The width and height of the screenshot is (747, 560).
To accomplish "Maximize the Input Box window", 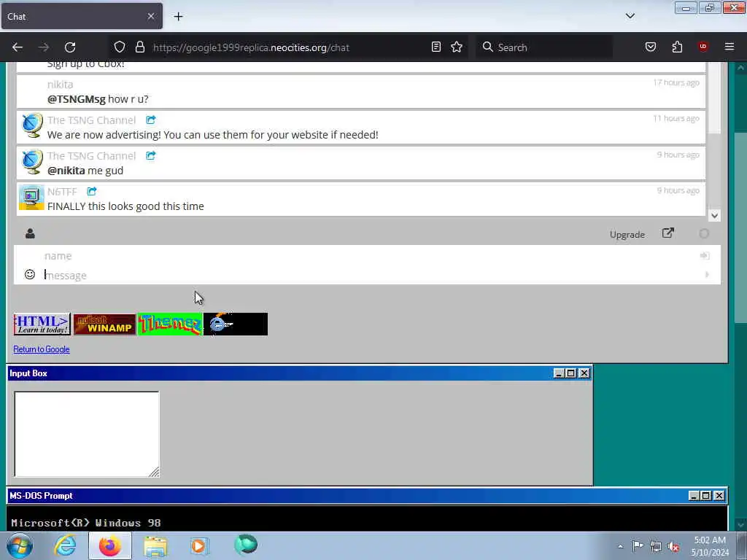I will tap(570, 373).
